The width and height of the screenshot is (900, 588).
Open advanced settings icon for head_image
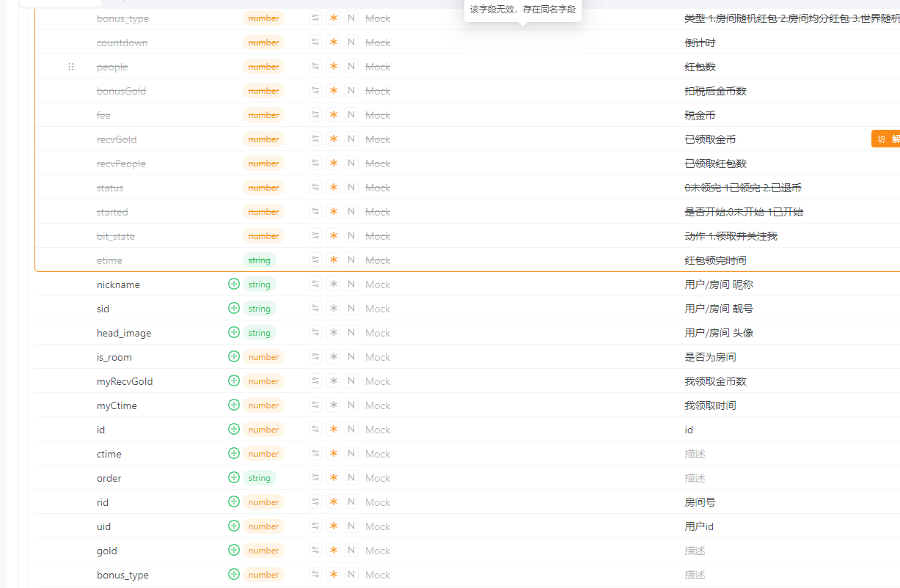315,332
